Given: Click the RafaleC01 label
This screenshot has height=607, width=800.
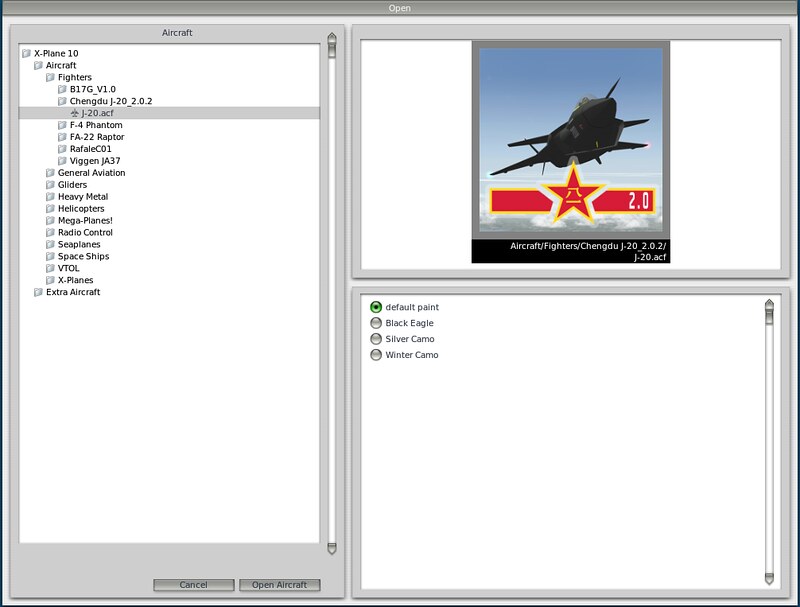Looking at the screenshot, I should [90, 149].
